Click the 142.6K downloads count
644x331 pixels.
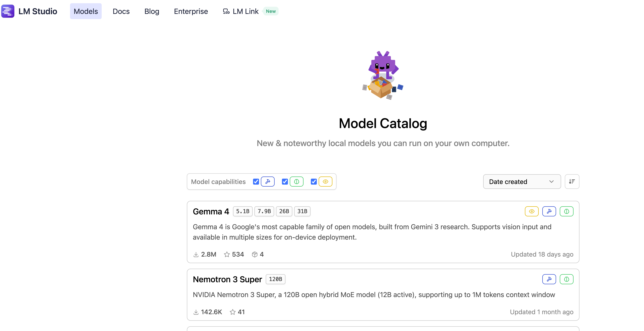[211, 312]
